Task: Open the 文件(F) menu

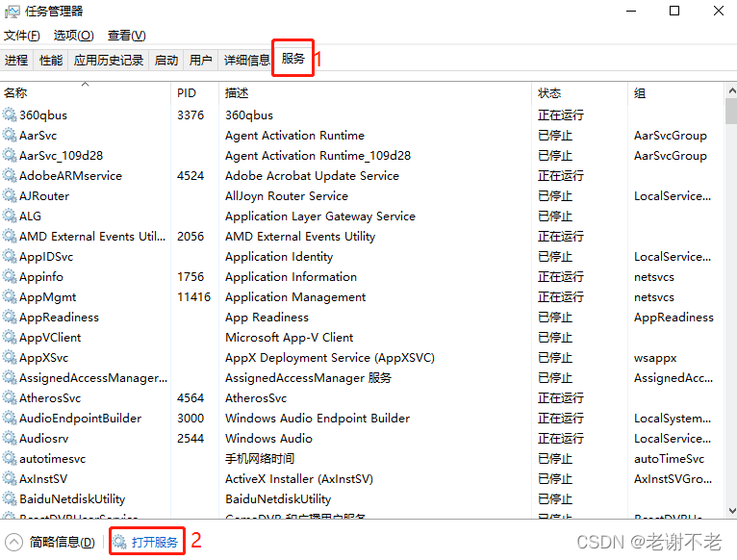Action: pyautogui.click(x=21, y=36)
